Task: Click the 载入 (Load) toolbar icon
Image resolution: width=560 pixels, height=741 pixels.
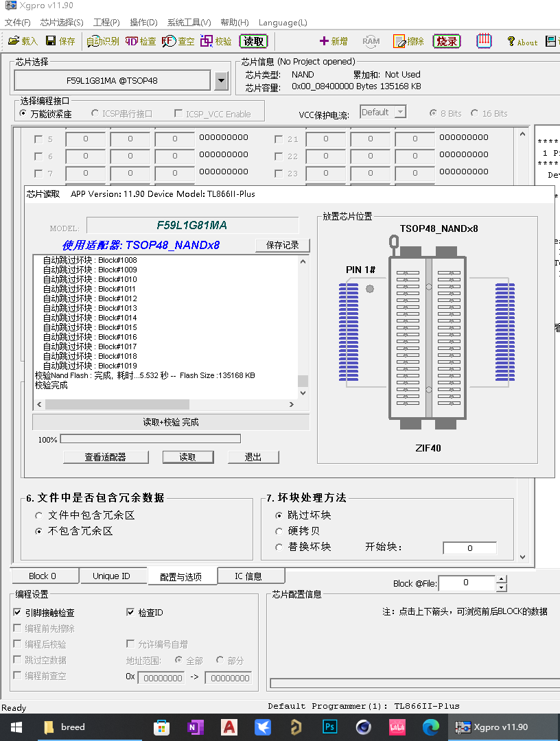Action: pos(23,41)
